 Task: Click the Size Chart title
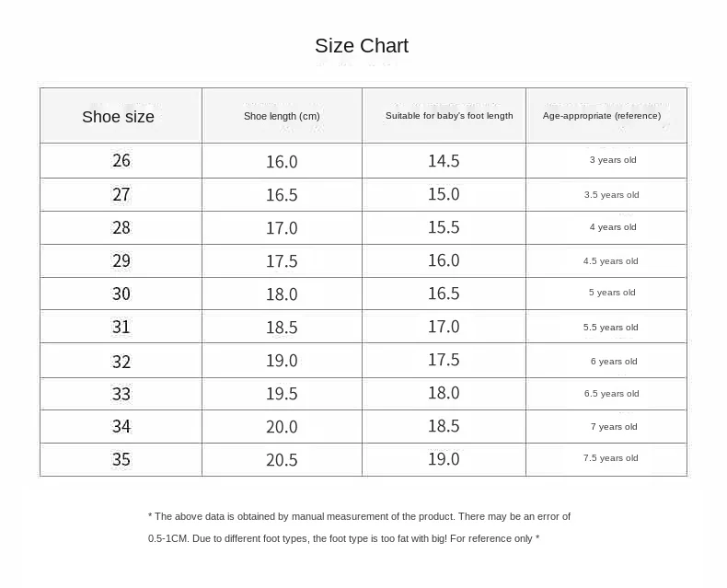362,46
